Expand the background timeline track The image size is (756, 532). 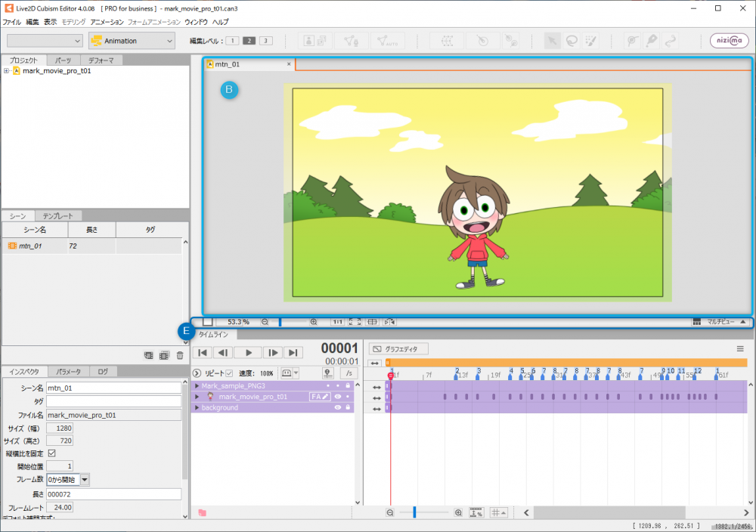pyautogui.click(x=197, y=407)
